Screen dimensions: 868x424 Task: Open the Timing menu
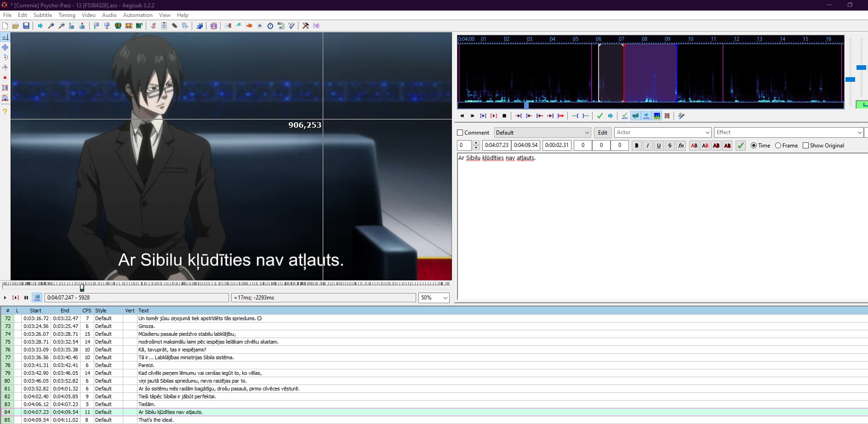coord(67,15)
